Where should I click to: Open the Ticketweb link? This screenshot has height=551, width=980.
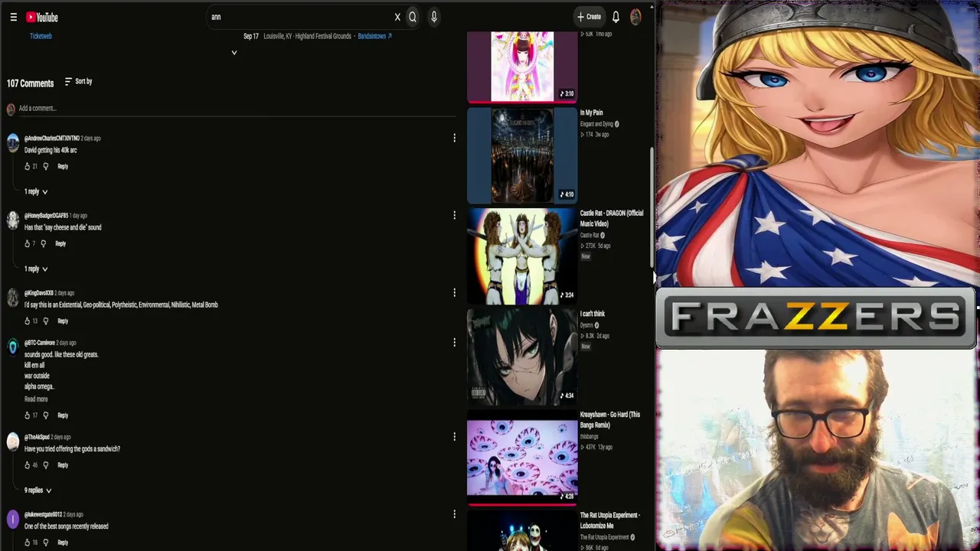[41, 36]
